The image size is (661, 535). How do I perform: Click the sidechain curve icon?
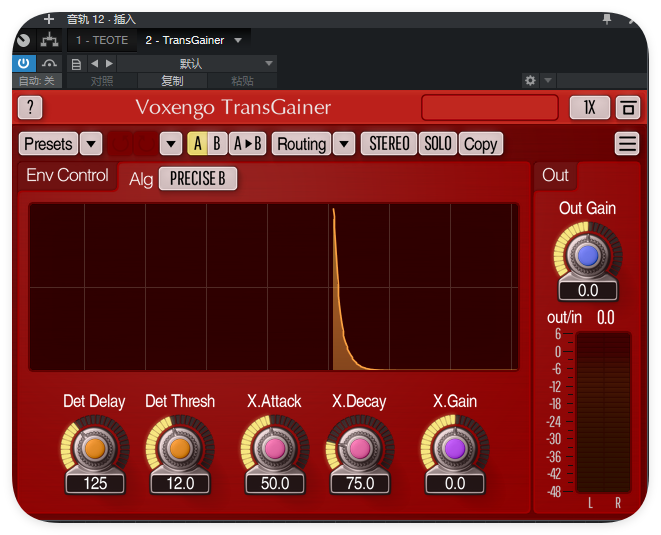click(49, 64)
